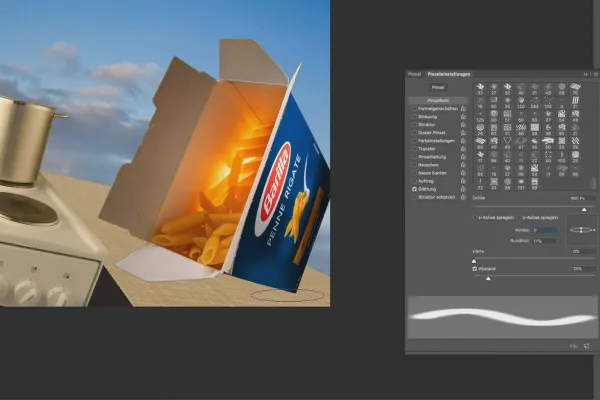Select the brush tip labeled 70
Viewport: 600px width, 400px height.
[x=575, y=89]
